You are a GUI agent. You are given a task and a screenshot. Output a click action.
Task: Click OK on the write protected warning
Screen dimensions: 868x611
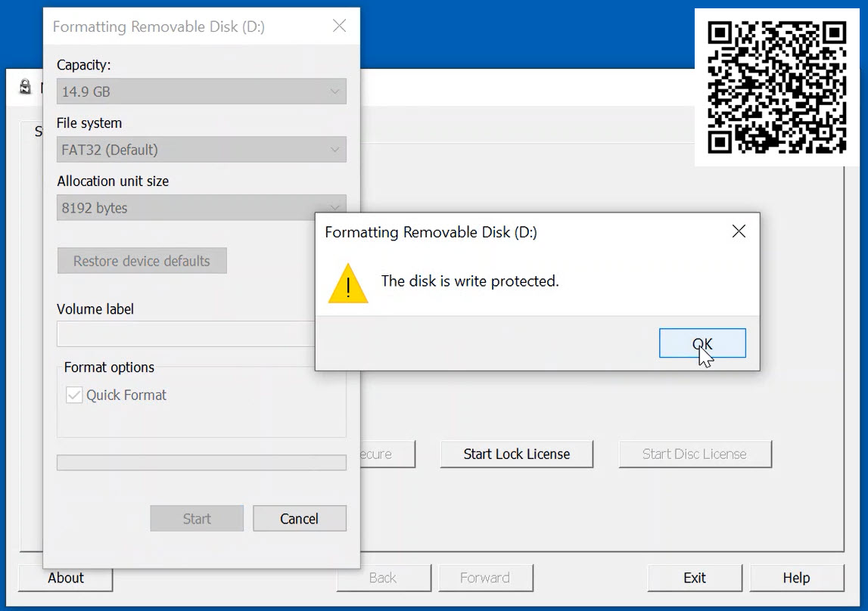pyautogui.click(x=702, y=343)
